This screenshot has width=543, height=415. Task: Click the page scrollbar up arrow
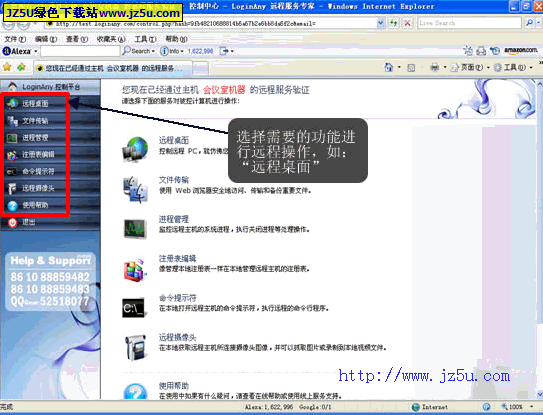coord(540,83)
